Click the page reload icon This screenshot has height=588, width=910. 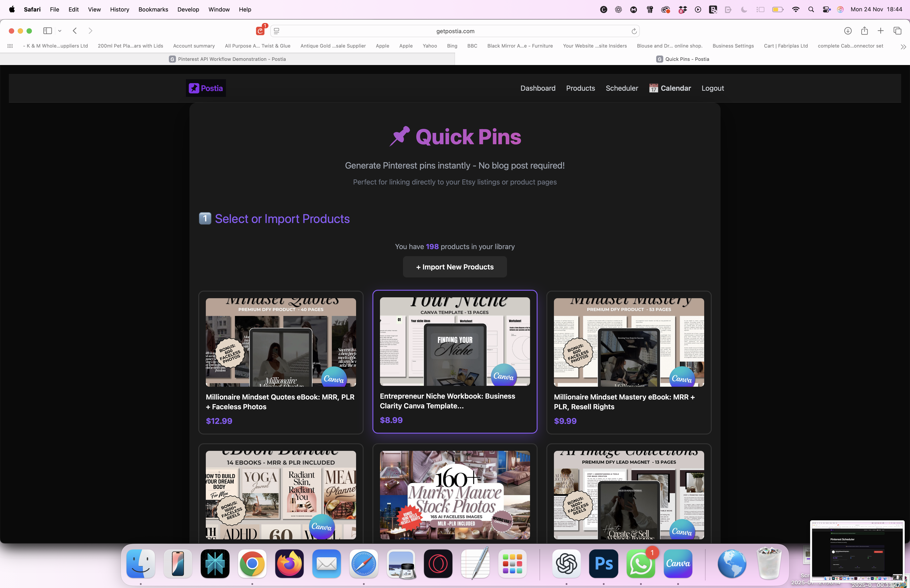(x=634, y=31)
